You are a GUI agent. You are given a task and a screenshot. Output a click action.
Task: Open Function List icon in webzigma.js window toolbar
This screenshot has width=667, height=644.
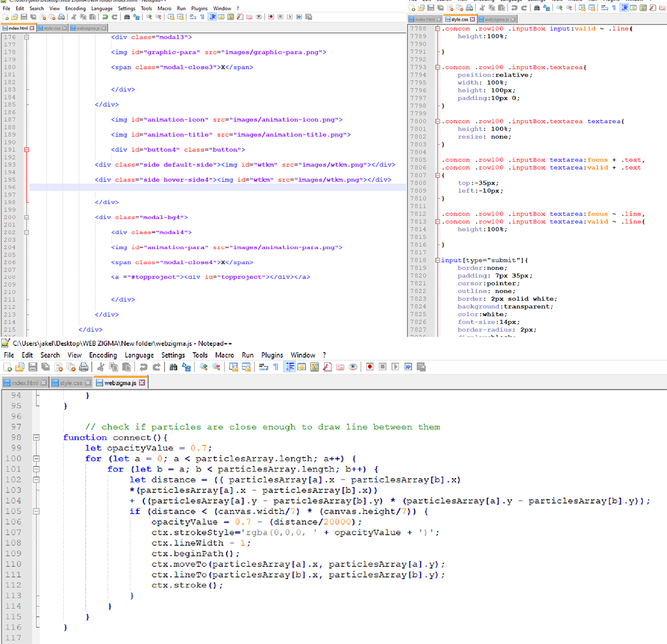pyautogui.click(x=327, y=366)
